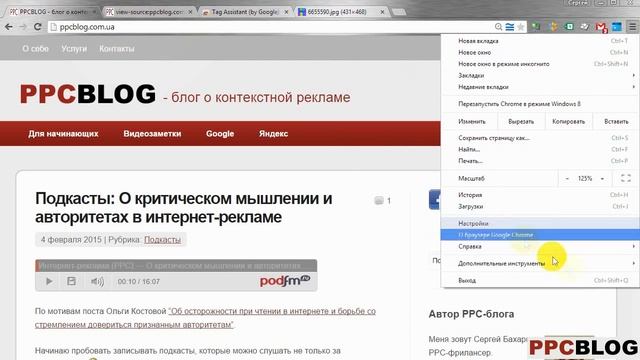Viewport: 640px width, 360px height.
Task: Click the blue calendar extension icon
Action: tap(617, 27)
